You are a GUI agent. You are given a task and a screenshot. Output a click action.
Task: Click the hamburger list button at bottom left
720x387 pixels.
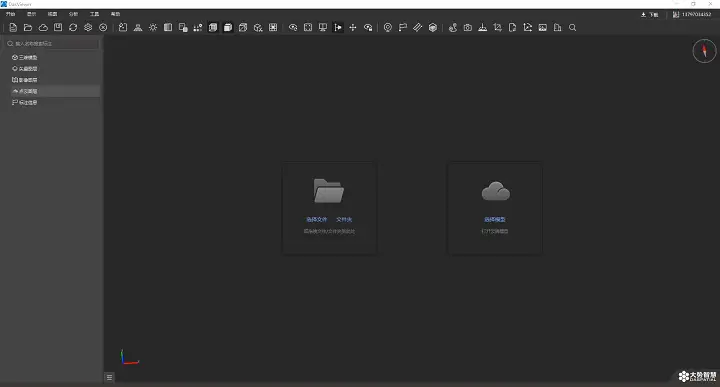click(x=109, y=377)
